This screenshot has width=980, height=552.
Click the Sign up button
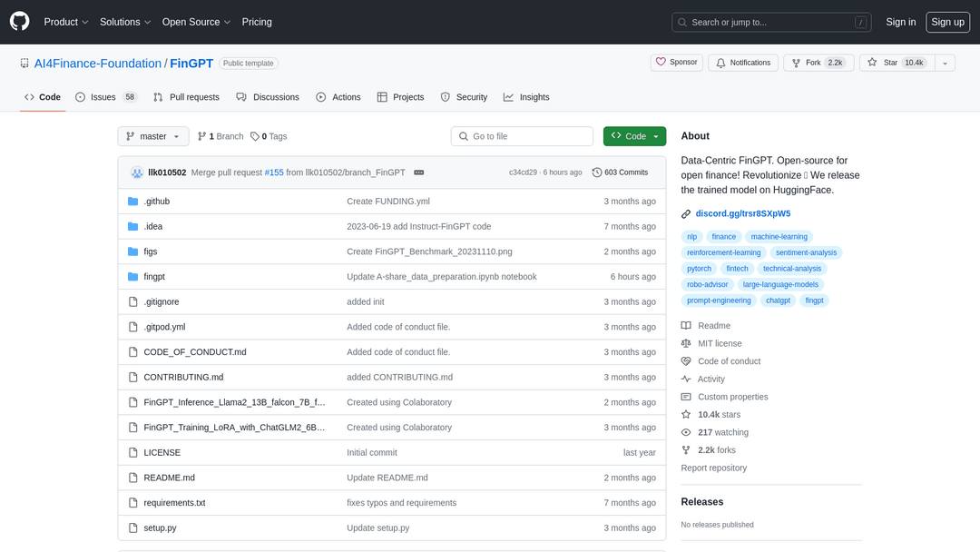coord(947,22)
